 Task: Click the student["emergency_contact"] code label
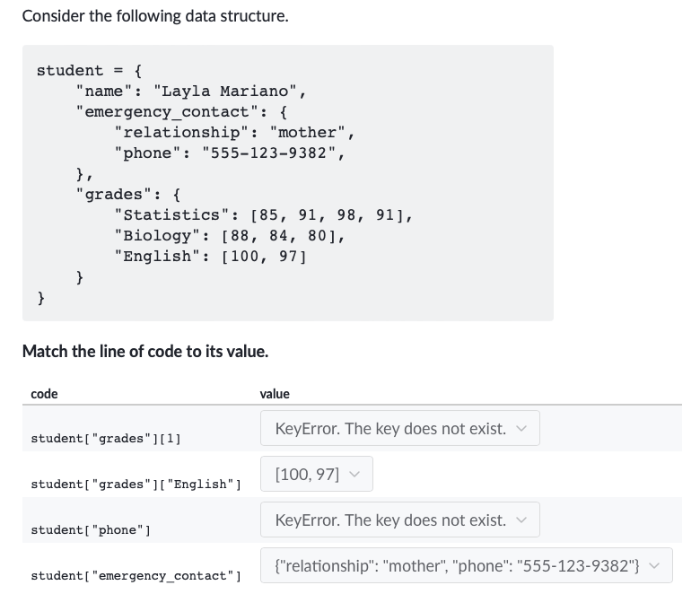(x=136, y=576)
